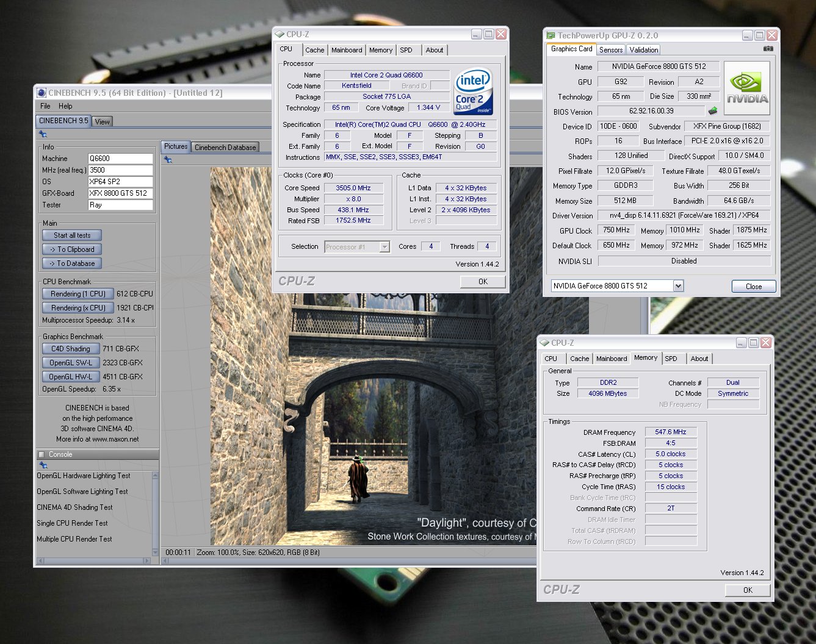The width and height of the screenshot is (816, 644).
Task: Run the Rendering (1 CPU) benchmark
Action: tap(78, 294)
